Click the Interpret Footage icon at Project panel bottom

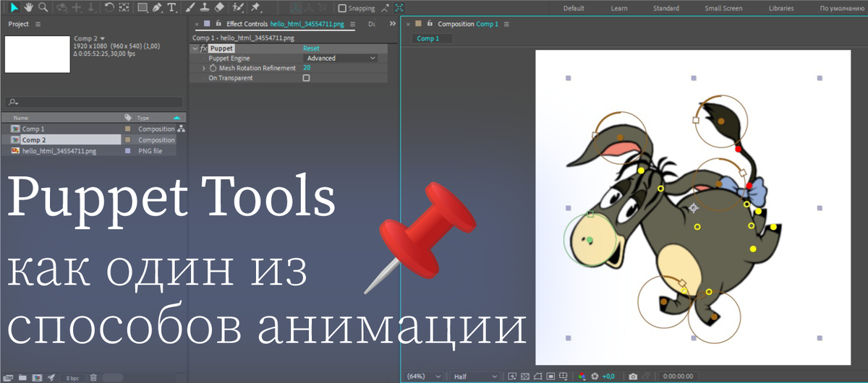click(x=9, y=377)
